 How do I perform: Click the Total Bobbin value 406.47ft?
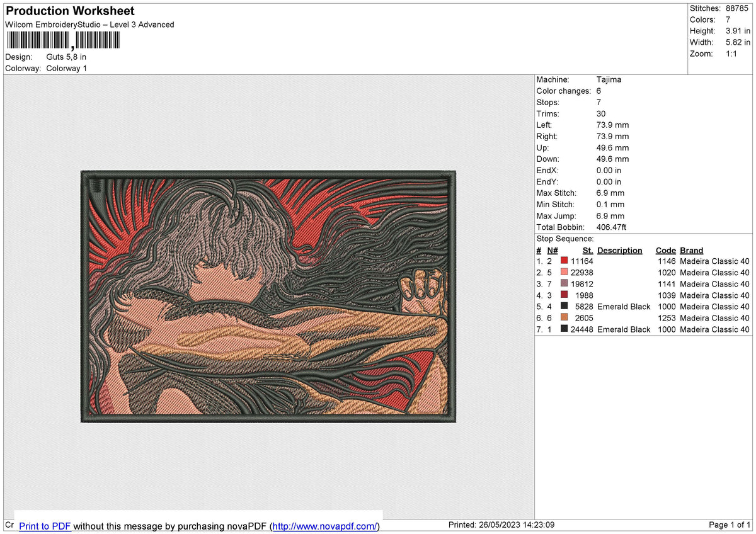coord(611,227)
